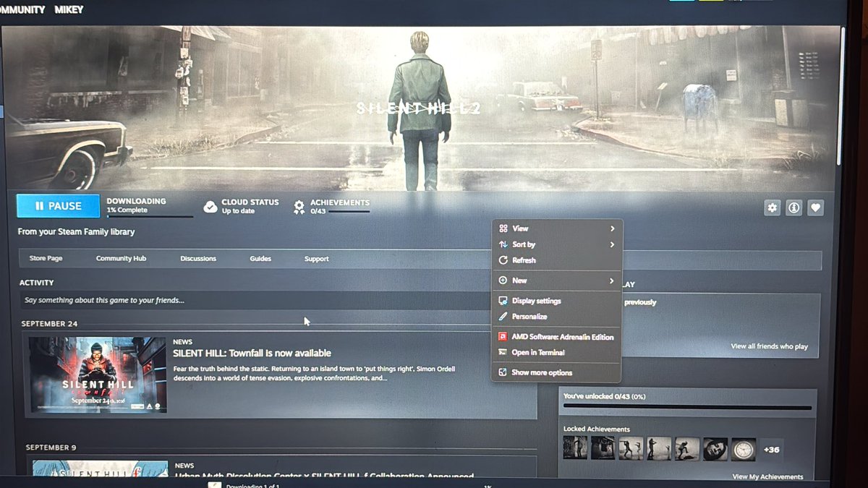Select Personalize in the context menu

529,317
